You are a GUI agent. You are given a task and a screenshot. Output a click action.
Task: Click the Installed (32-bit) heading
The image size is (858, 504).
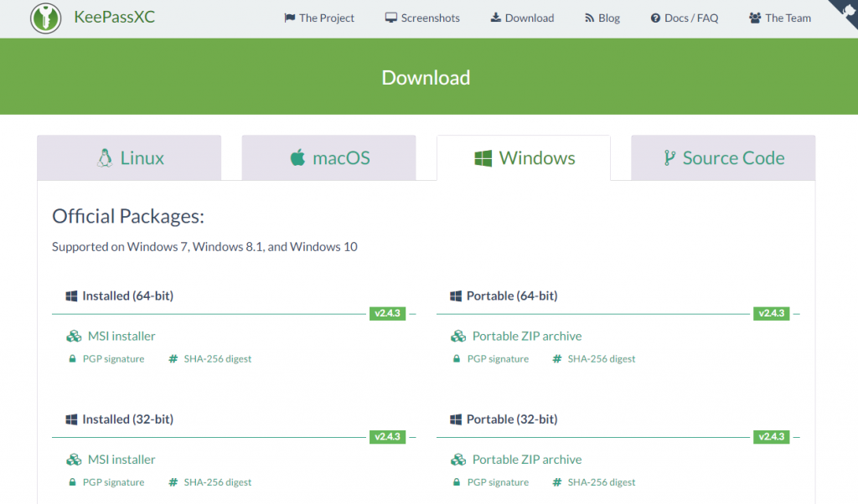(127, 419)
